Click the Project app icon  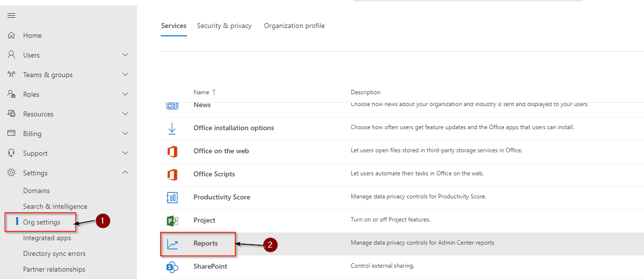pyautogui.click(x=172, y=221)
